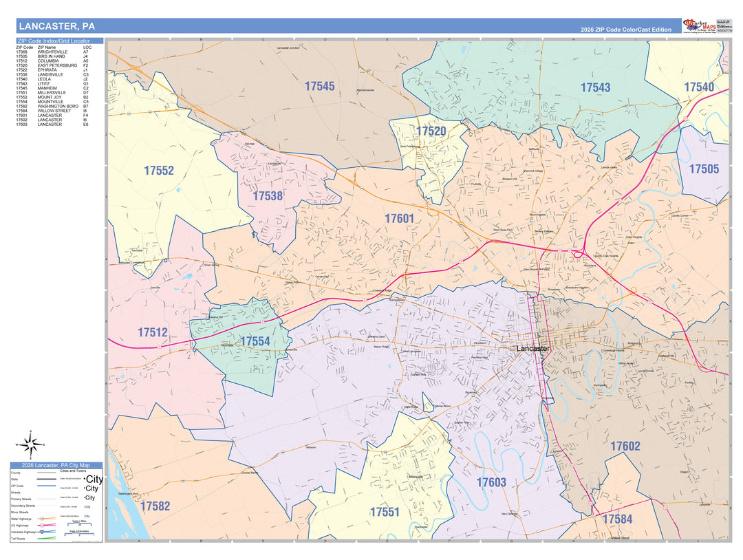This screenshot has width=743, height=560.
Task: Click the 17601 ZIP label on map
Action: (400, 218)
